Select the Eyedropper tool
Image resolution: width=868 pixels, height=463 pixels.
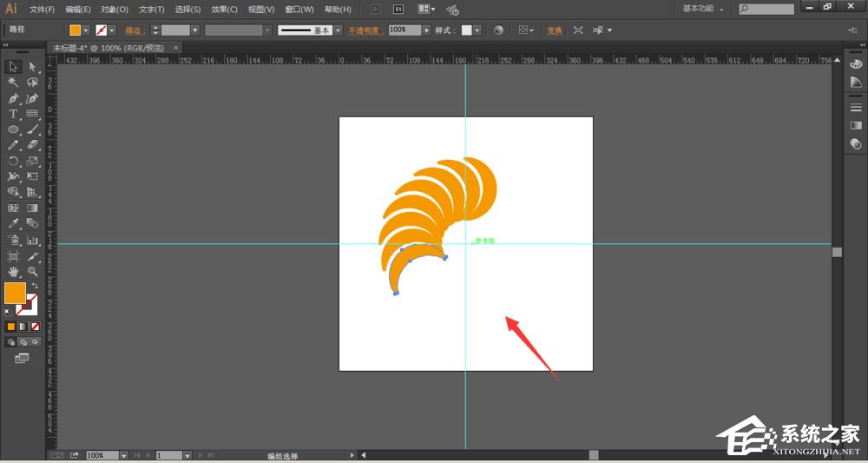(14, 223)
